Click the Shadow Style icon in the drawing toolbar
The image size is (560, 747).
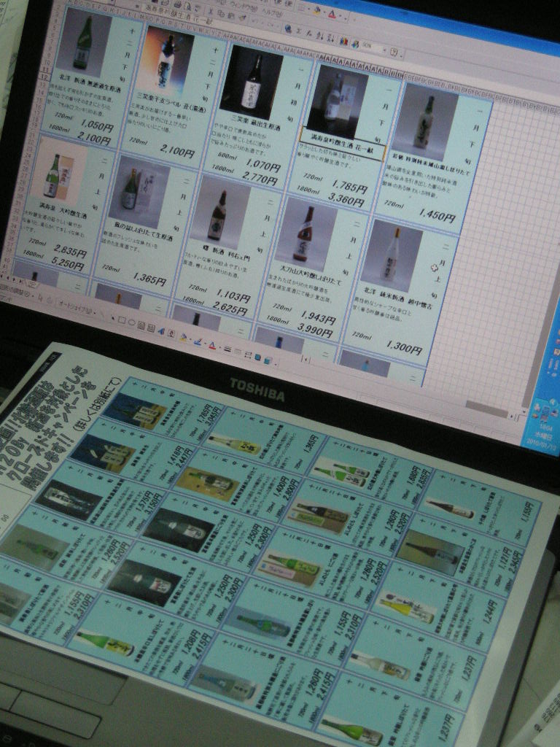tap(257, 357)
